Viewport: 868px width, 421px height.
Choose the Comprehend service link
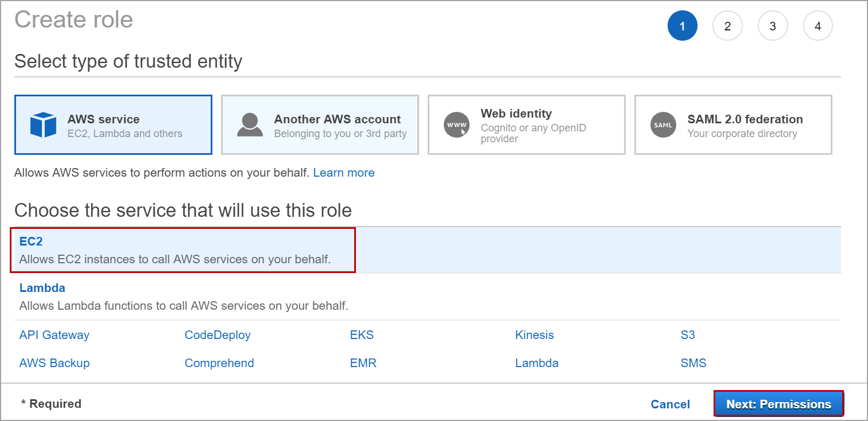click(x=219, y=363)
